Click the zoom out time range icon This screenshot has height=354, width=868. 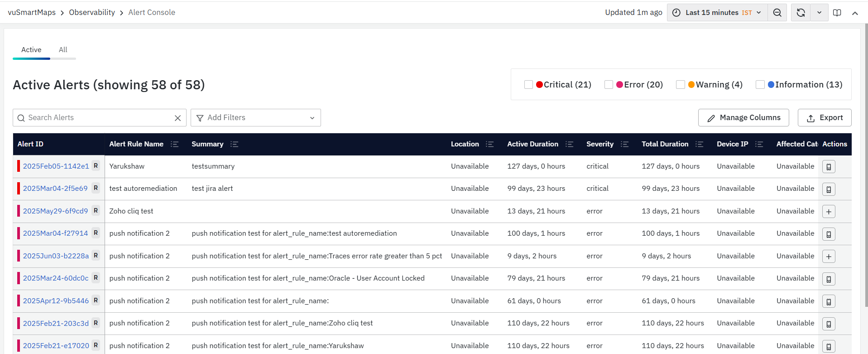tap(777, 13)
